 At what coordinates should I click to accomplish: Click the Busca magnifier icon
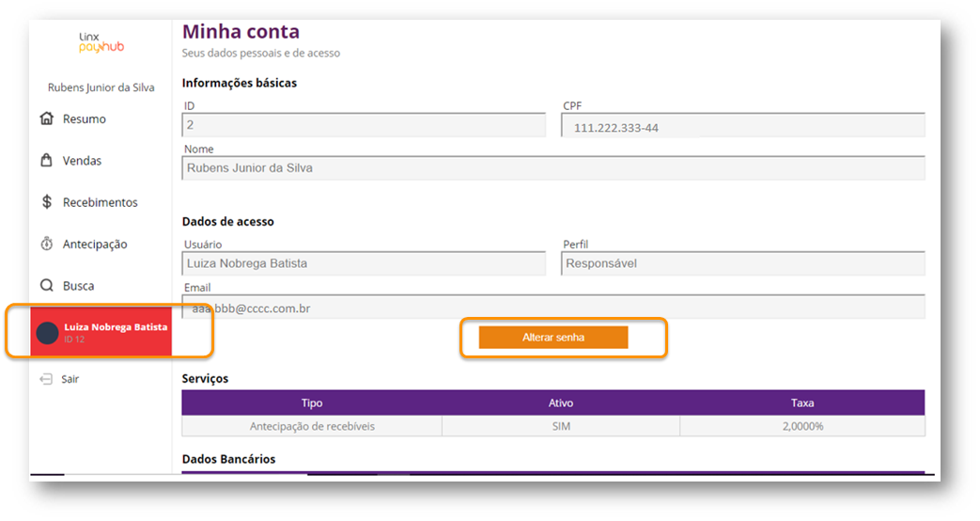[x=47, y=285]
